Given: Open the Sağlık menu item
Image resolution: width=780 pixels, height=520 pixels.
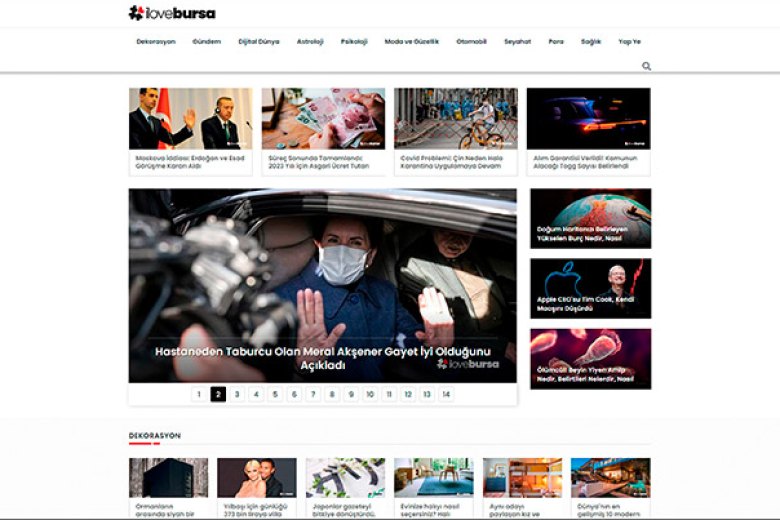Looking at the screenshot, I should tap(591, 42).
